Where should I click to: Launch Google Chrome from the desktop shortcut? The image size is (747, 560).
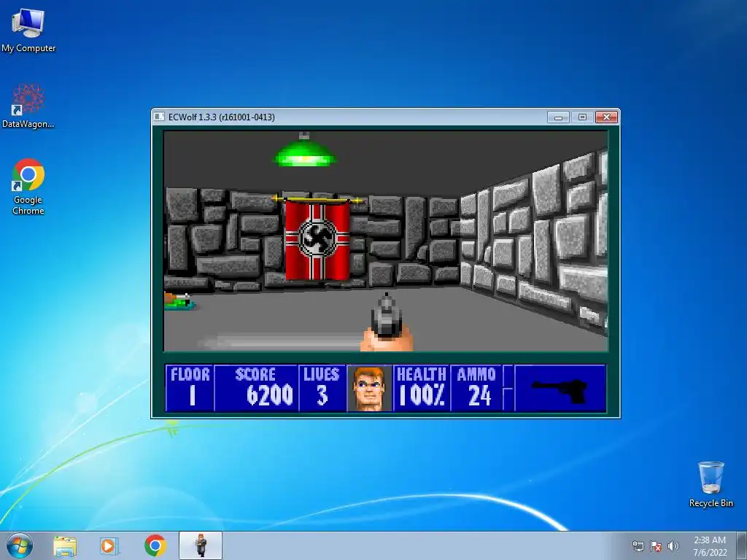28,186
